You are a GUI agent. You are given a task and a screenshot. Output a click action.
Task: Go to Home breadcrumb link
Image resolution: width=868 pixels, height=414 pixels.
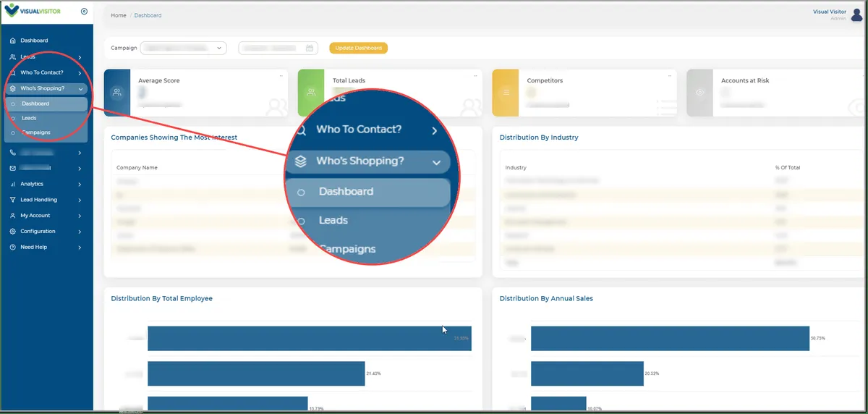(x=119, y=15)
